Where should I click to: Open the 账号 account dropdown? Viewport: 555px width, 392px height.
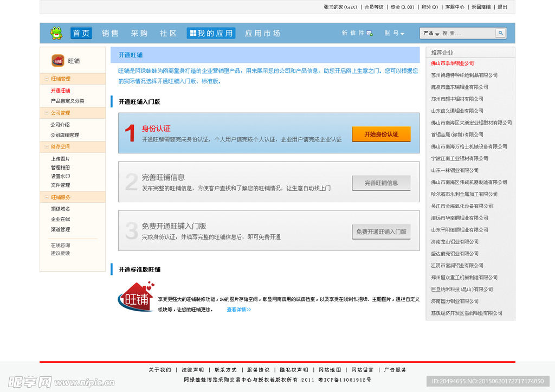395,33
